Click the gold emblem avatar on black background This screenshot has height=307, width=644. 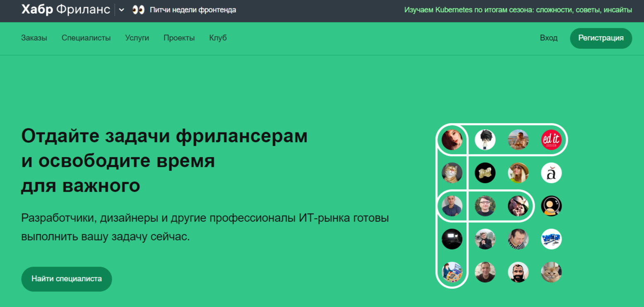click(485, 173)
